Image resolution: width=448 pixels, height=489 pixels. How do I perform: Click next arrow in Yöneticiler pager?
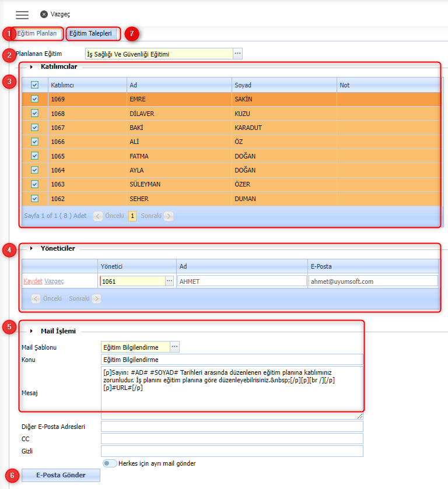(96, 299)
